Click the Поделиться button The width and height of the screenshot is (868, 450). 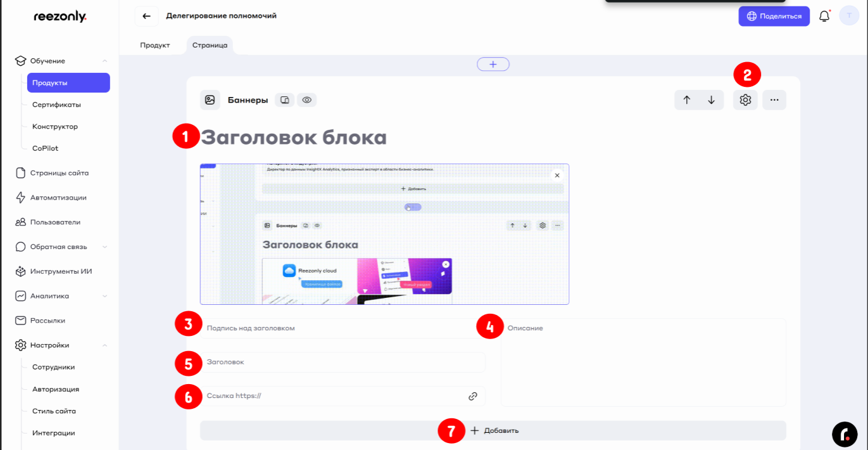click(x=774, y=16)
